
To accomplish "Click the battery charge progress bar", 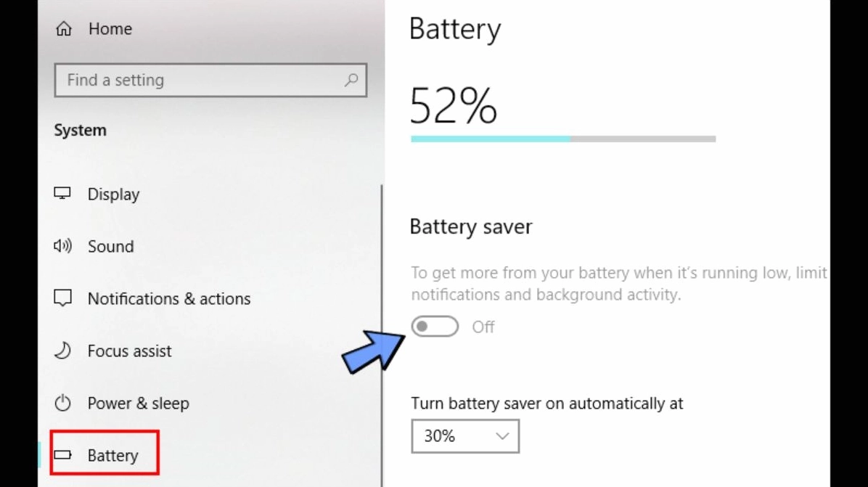I will click(562, 138).
